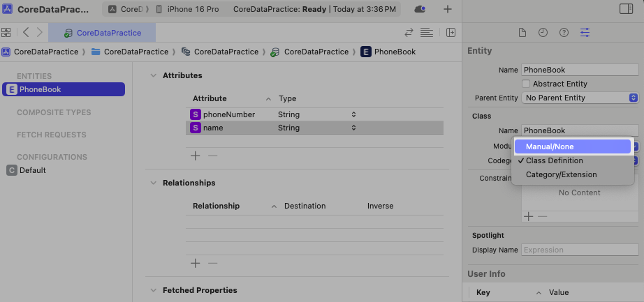The height and width of the screenshot is (302, 644).
Task: Open the History inspector
Action: [x=543, y=33]
